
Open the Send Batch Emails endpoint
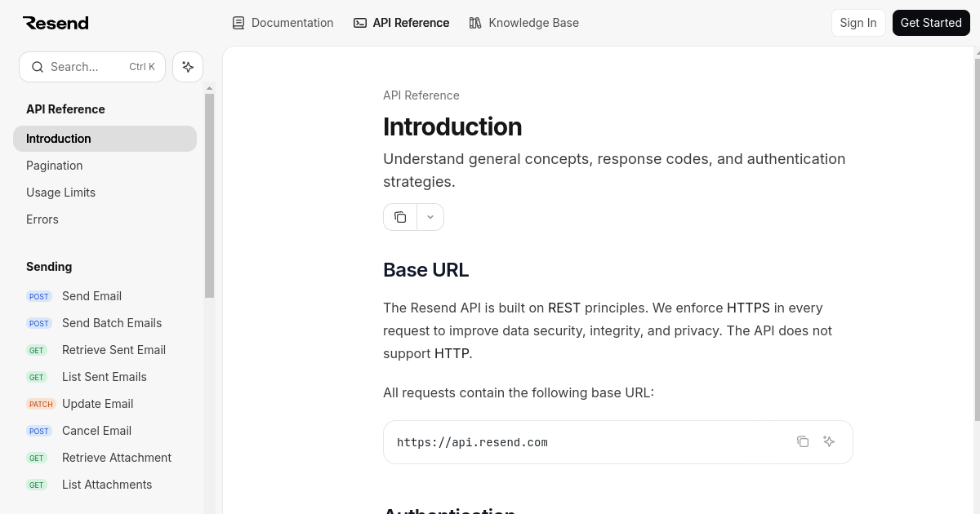point(105,323)
